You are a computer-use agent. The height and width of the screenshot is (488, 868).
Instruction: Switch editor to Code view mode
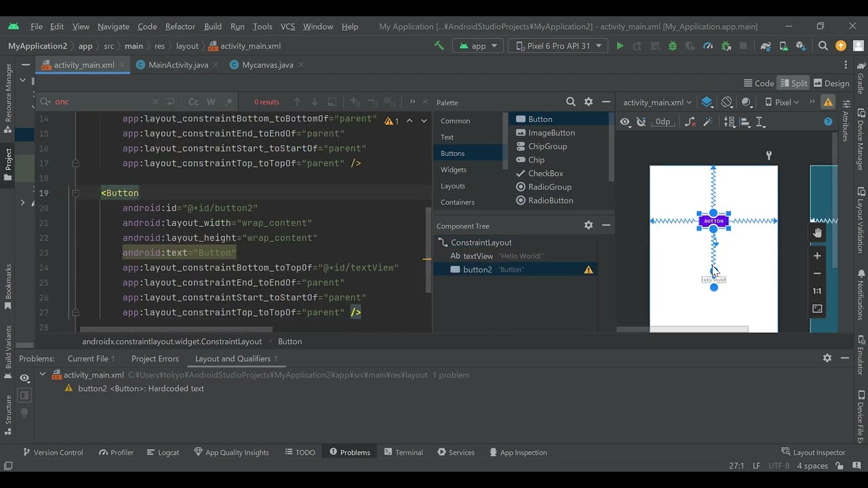(759, 83)
